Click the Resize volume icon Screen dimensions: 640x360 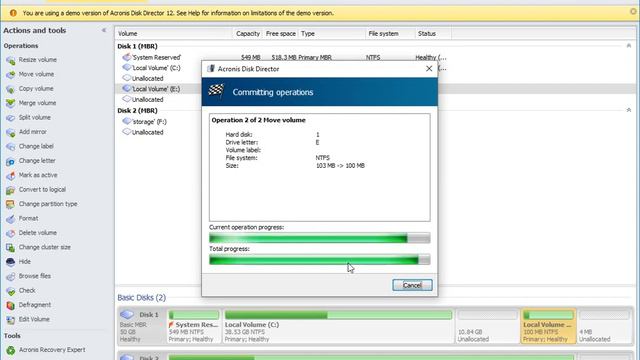click(x=11, y=60)
